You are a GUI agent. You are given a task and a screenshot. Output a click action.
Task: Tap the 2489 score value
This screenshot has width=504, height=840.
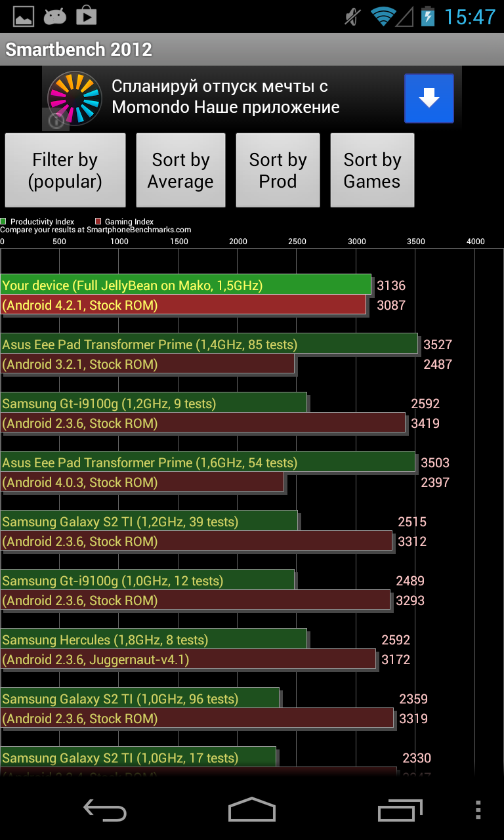click(410, 581)
